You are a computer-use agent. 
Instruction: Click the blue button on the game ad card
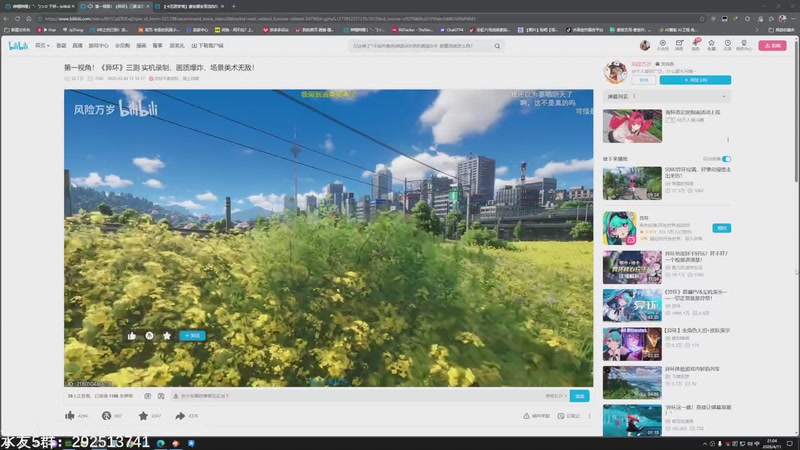coord(721,228)
